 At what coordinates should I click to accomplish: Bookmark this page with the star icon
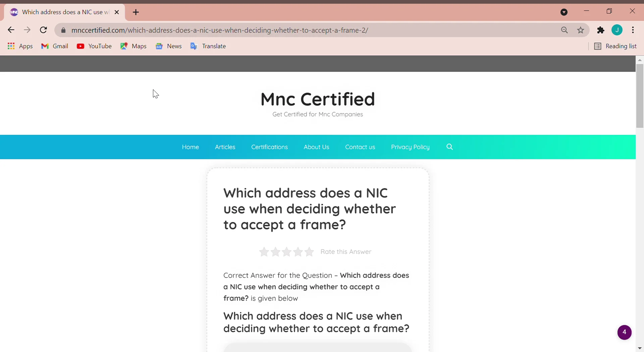point(581,30)
